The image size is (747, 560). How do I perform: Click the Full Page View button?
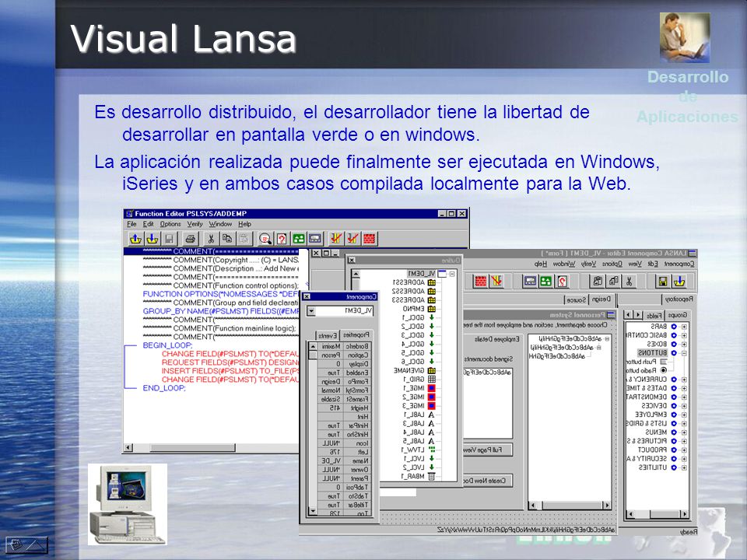[x=488, y=450]
